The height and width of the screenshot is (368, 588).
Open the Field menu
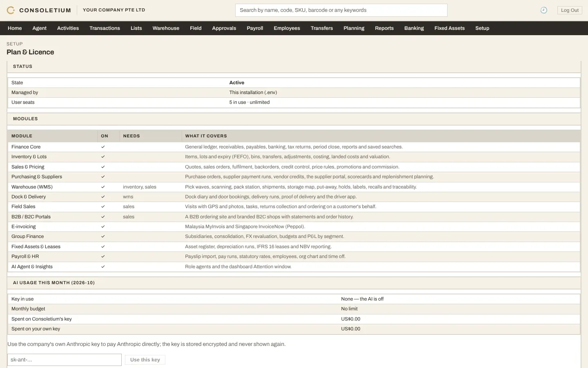(x=196, y=28)
